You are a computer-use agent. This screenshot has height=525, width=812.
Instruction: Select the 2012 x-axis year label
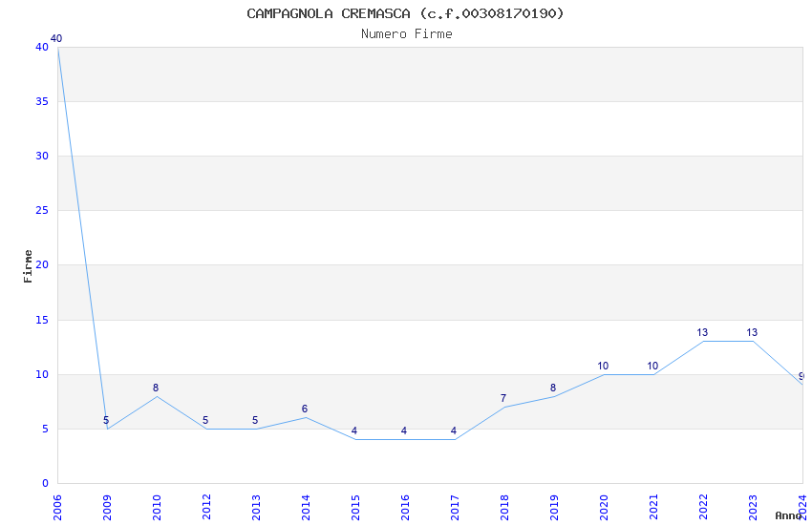coord(206,508)
